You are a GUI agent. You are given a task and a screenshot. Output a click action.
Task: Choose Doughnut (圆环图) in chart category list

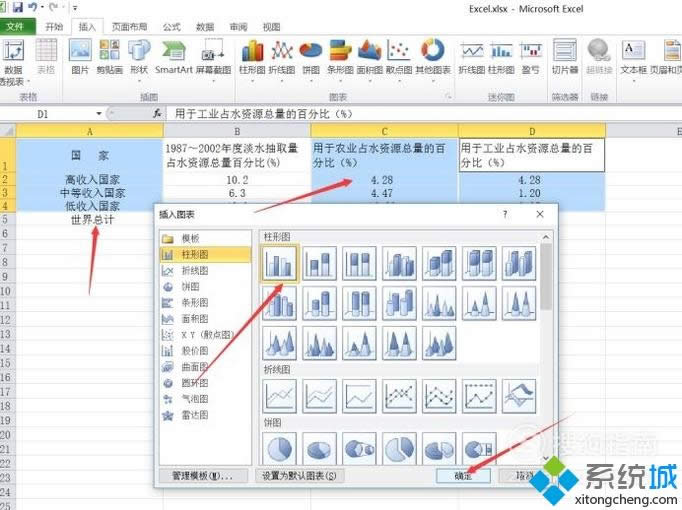205,383
